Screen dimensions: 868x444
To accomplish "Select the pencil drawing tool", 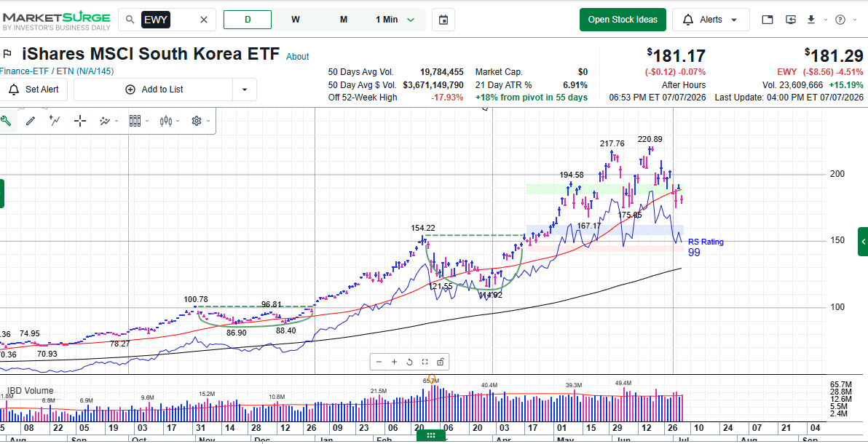I will click(31, 121).
